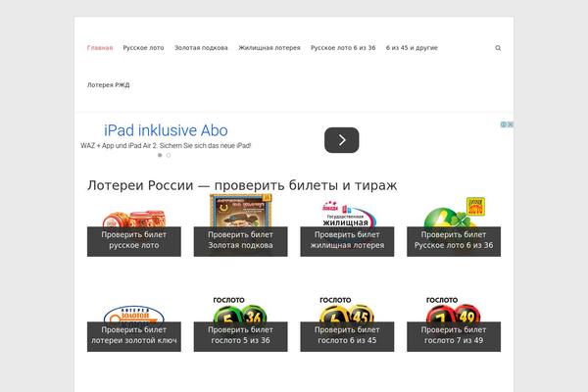Open the search magnifier icon
This screenshot has width=588, height=392.
pos(498,48)
